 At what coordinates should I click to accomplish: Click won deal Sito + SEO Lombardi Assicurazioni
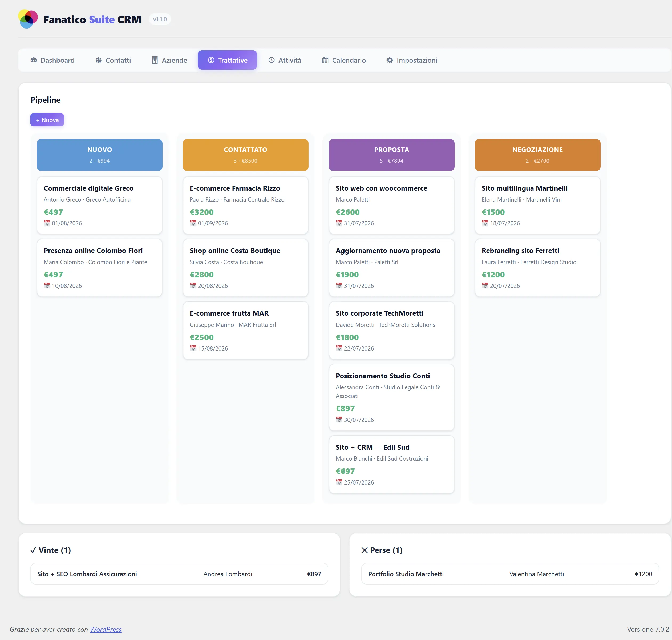click(179, 574)
